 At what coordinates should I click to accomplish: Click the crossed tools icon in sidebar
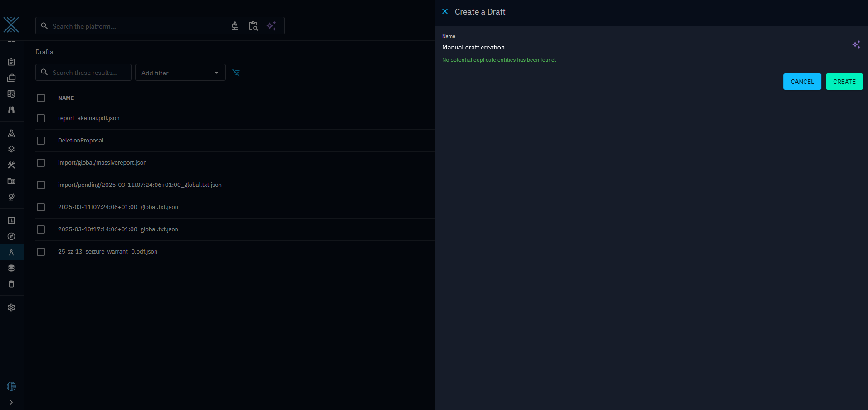click(11, 165)
